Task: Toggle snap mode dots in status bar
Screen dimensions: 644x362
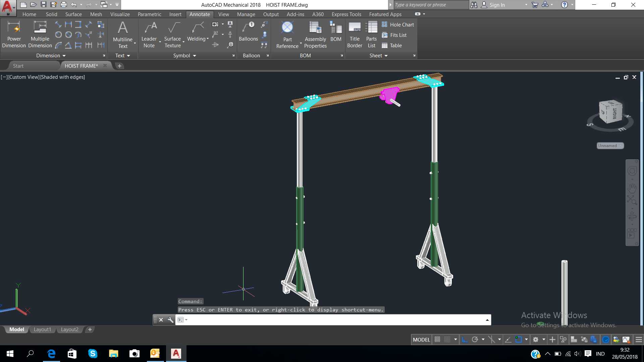Action: (447, 340)
